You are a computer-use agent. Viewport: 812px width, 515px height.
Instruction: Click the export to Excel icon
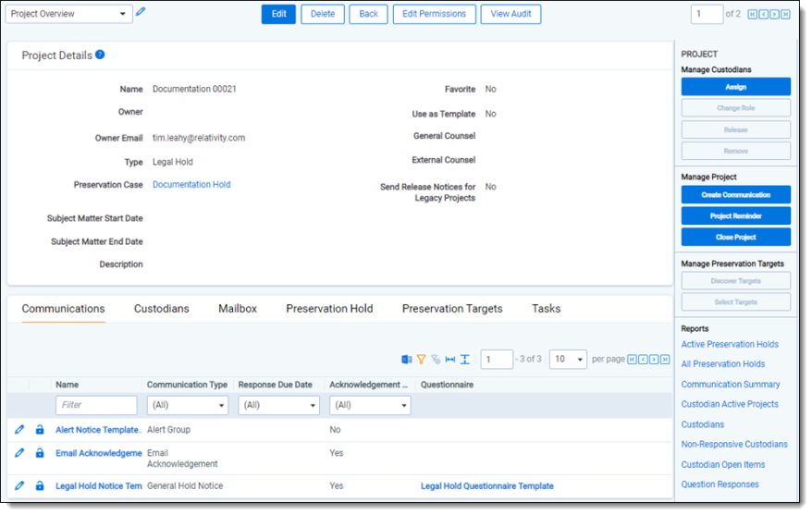[x=406, y=360]
